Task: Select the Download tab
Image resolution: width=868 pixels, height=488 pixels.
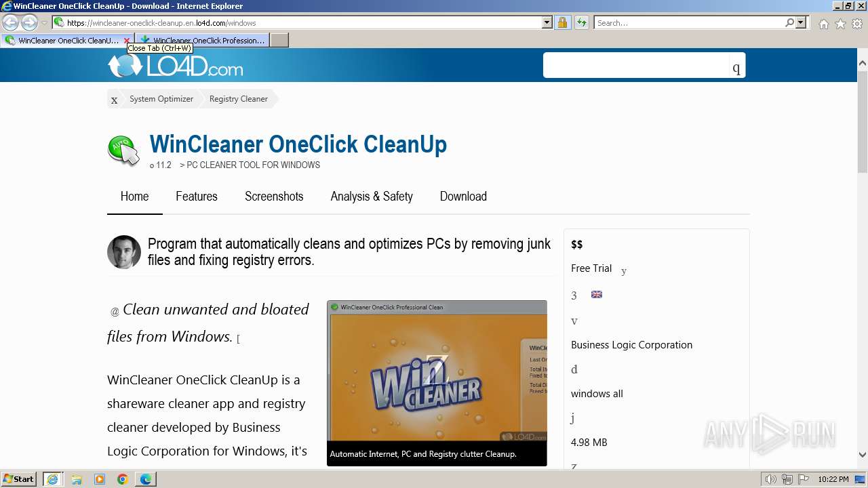Action: click(463, 197)
